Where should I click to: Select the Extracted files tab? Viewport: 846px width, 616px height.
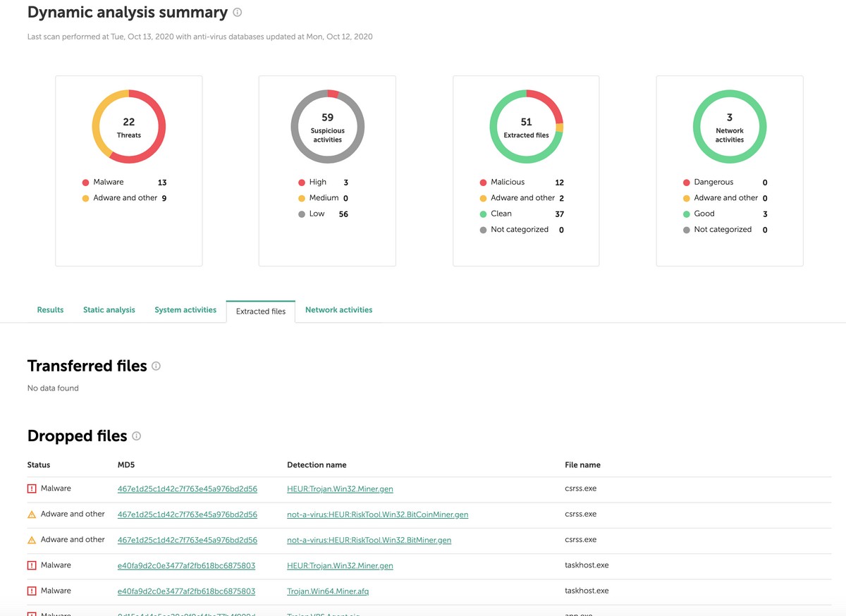point(261,311)
